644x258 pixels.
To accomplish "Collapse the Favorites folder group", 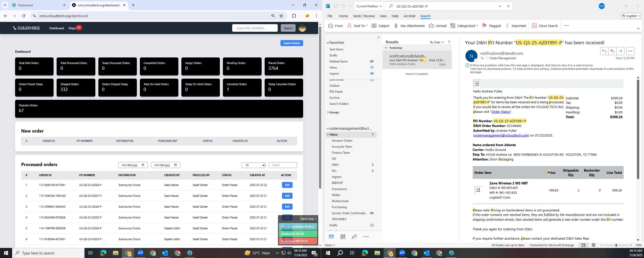I will pyautogui.click(x=328, y=43).
